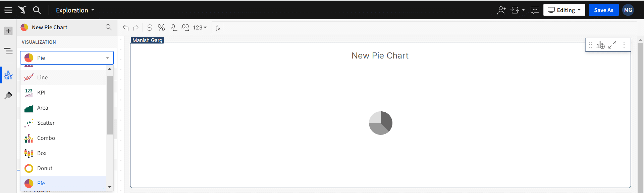The height and width of the screenshot is (193, 644).
Task: Click the Save As button
Action: click(x=603, y=10)
